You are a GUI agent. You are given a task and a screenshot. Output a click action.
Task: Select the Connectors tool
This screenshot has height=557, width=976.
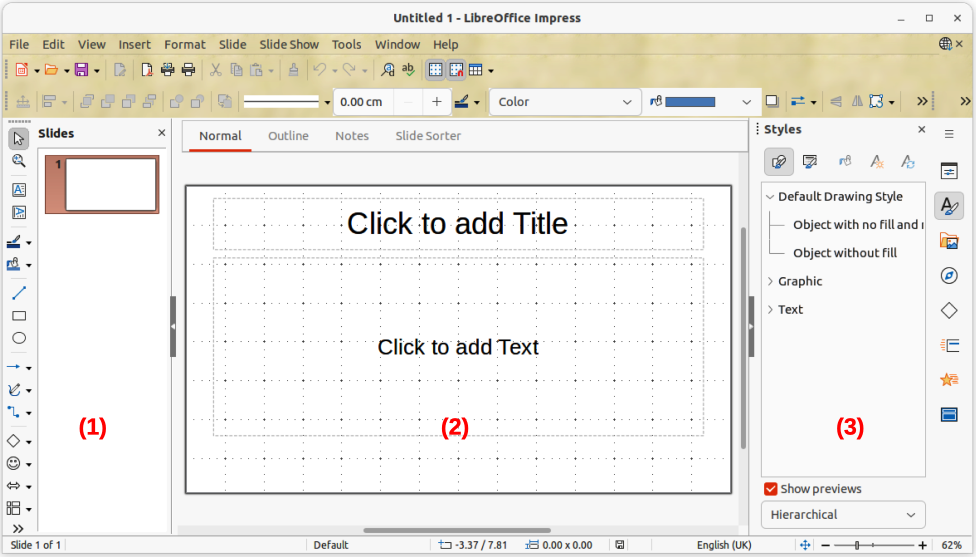coord(14,412)
